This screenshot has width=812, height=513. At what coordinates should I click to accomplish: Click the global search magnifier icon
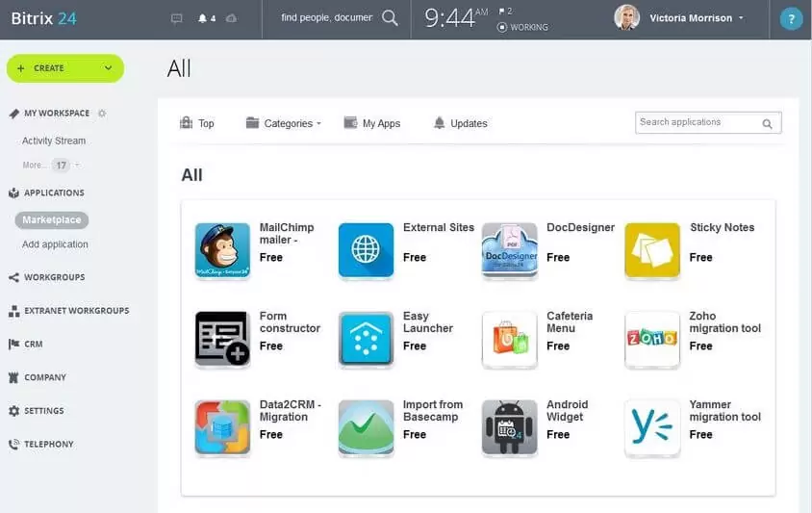pyautogui.click(x=390, y=18)
